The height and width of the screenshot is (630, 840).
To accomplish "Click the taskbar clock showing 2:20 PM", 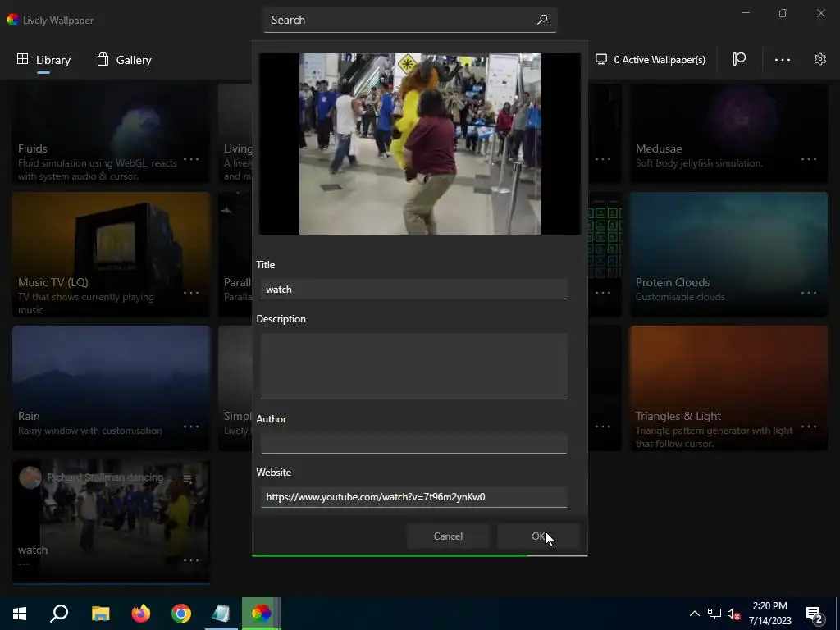I will tap(769, 614).
